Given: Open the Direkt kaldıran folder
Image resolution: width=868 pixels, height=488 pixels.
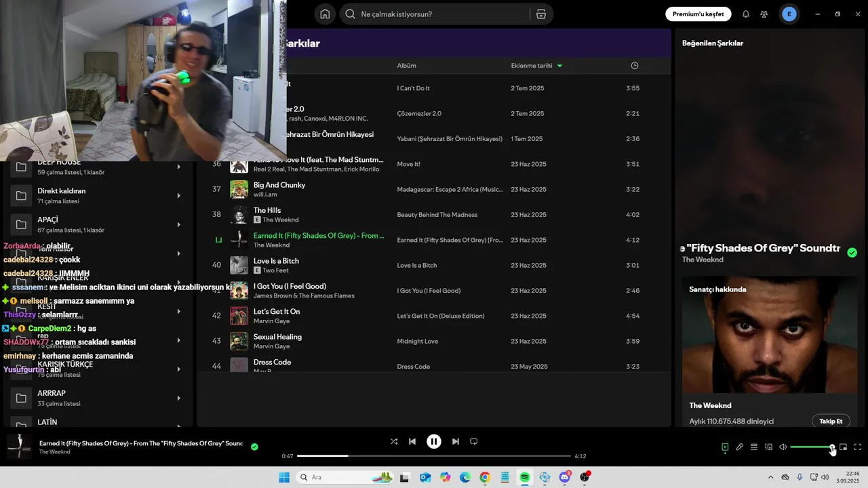Looking at the screenshot, I should pos(96,196).
